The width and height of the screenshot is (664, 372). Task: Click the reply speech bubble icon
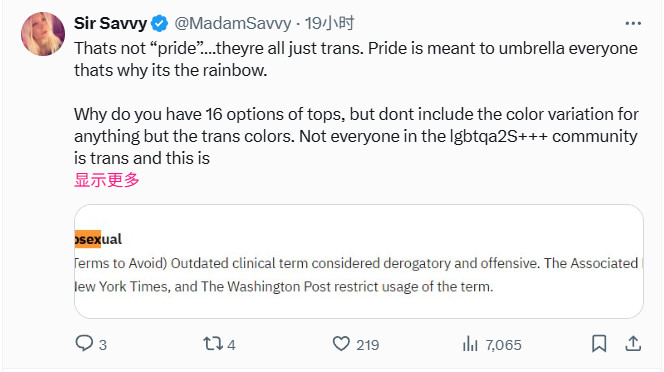[x=84, y=343]
